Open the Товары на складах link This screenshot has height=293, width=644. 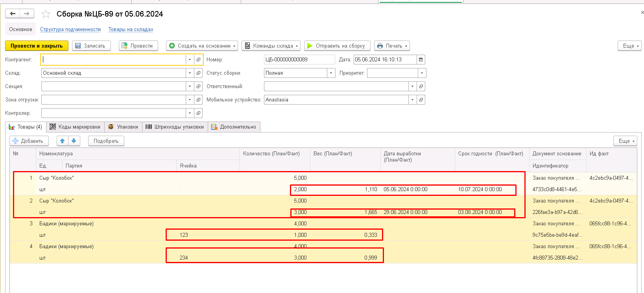click(x=131, y=29)
